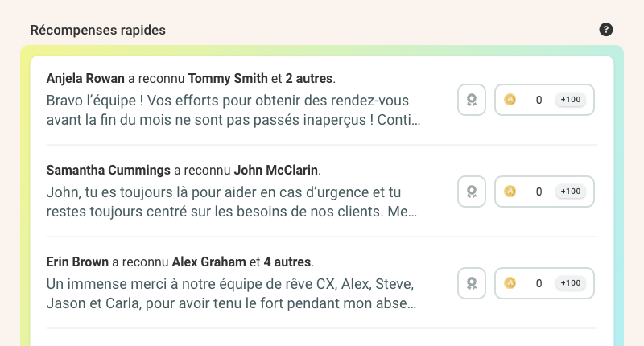644x346 pixels.
Task: Open Tommy Smith's profile link
Action: coord(228,79)
